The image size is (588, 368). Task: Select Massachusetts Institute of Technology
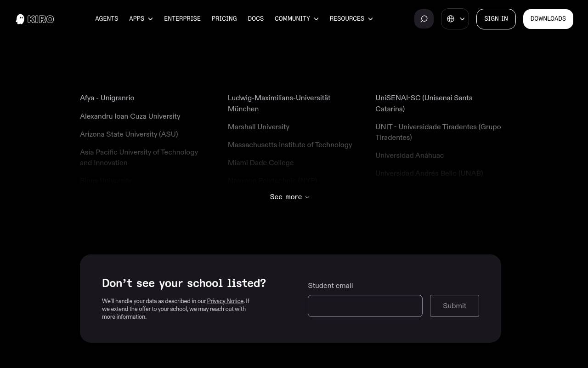(290, 145)
